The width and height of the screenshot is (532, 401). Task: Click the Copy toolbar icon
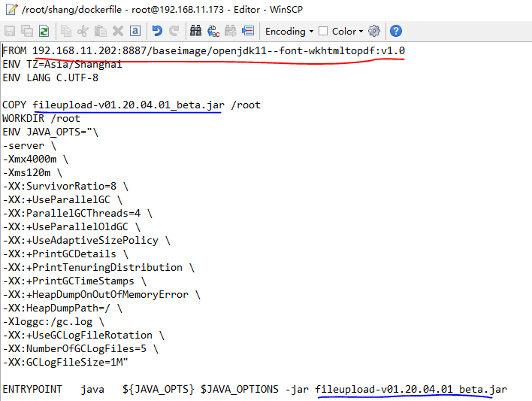tap(66, 31)
